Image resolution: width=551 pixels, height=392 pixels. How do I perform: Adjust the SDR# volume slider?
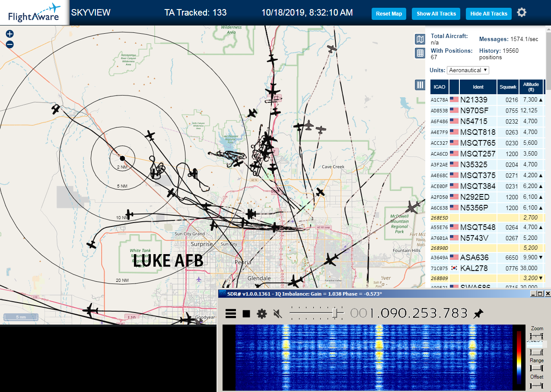point(317,313)
